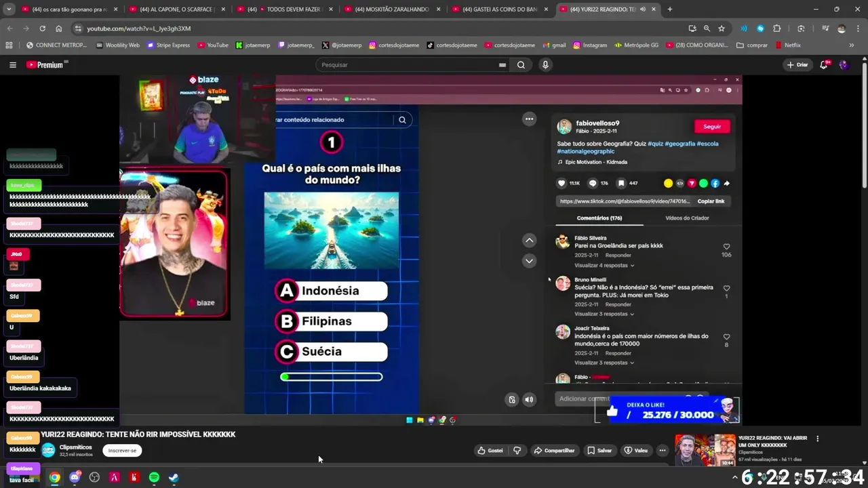Select the 'Comentários (176)' tab
This screenshot has height=488, width=868.
pos(599,218)
